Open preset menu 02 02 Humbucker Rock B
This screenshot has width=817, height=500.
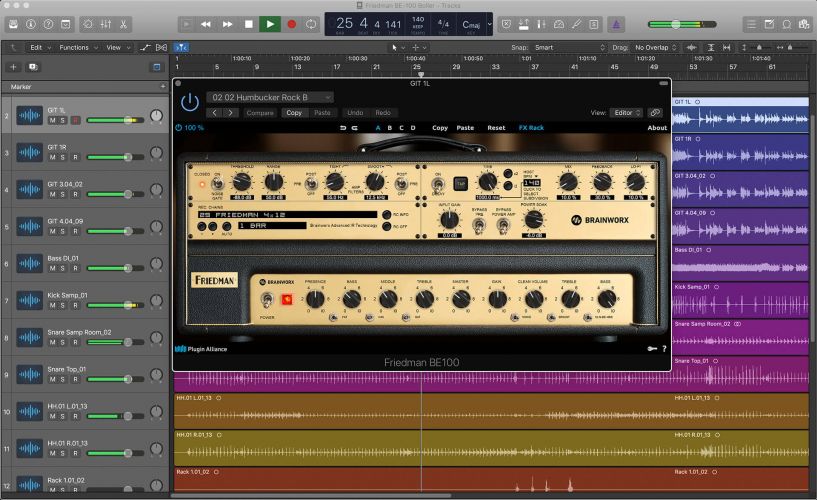tap(270, 97)
